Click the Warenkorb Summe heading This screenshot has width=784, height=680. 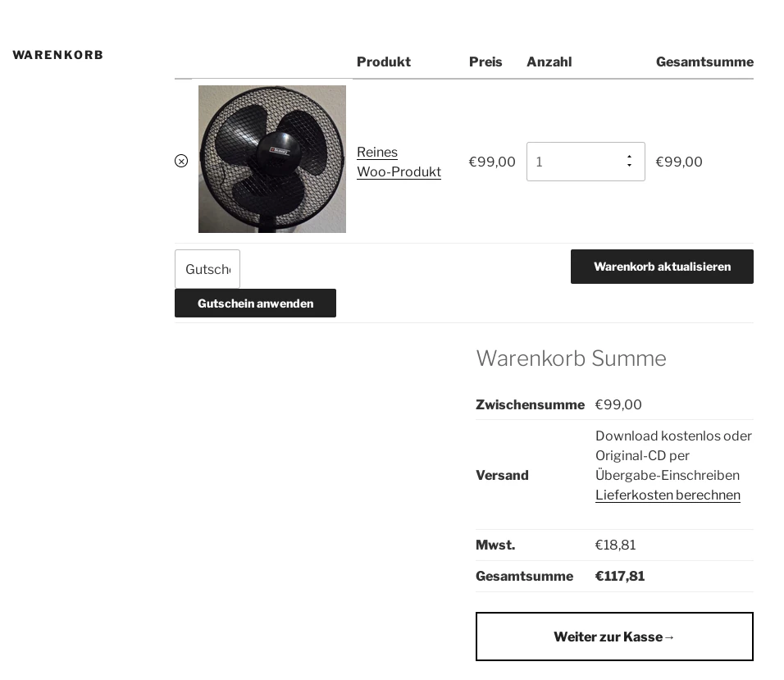click(x=571, y=358)
